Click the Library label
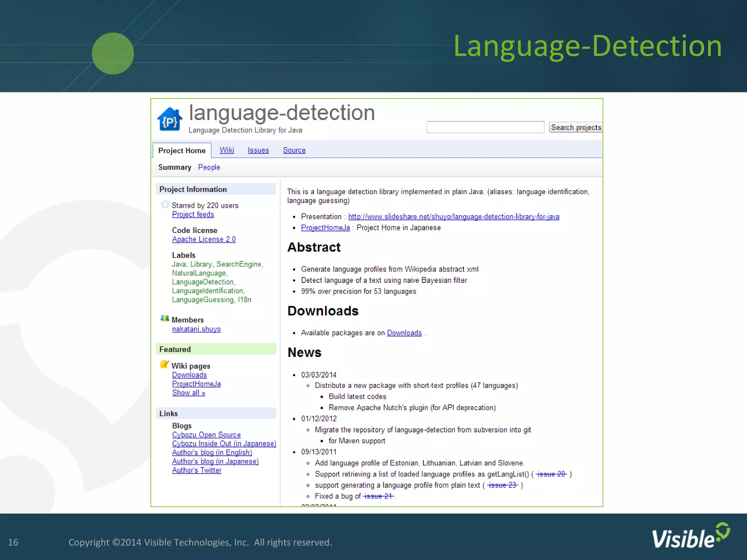This screenshot has width=747, height=560. [x=201, y=264]
